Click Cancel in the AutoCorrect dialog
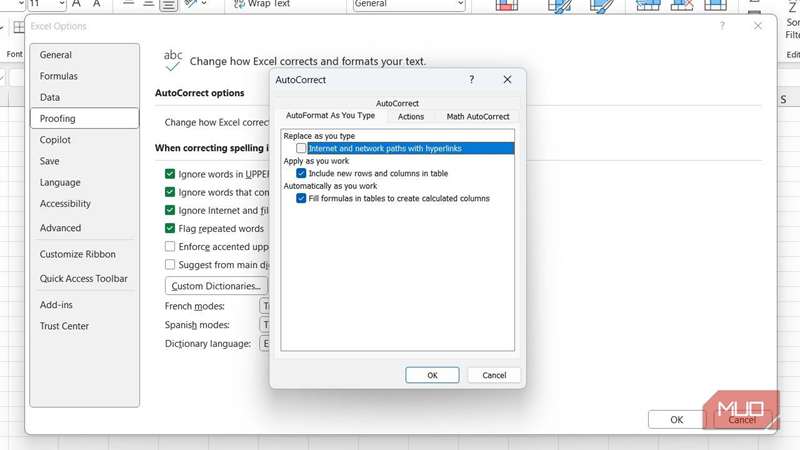 (494, 375)
